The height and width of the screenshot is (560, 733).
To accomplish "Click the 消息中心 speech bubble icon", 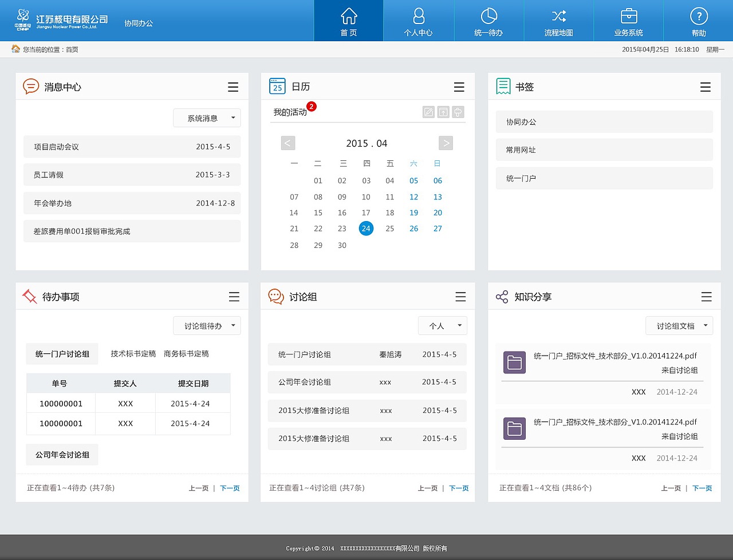I will (x=31, y=86).
